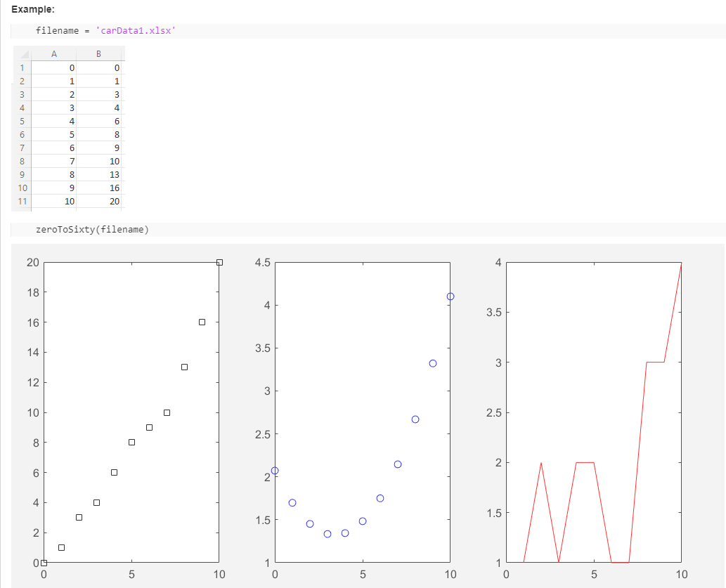Click column A cell with value 7

(53, 161)
